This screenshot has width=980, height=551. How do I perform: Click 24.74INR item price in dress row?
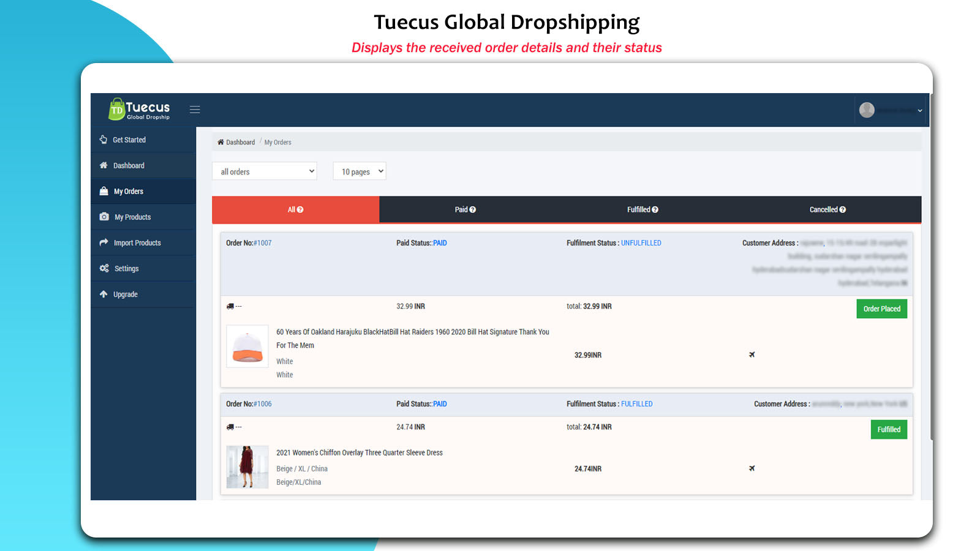click(x=588, y=469)
